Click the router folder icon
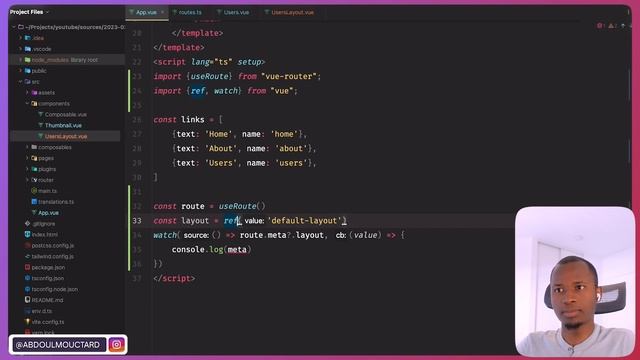The height and width of the screenshot is (360, 640). 34,180
